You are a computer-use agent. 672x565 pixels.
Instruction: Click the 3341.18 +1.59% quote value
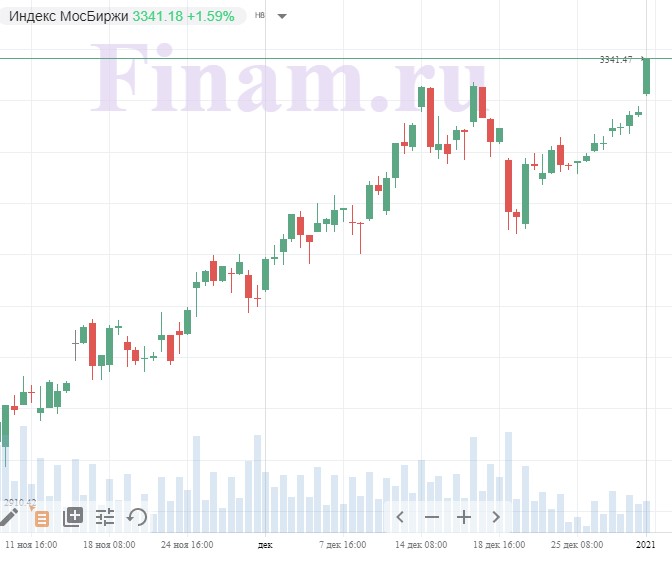183,16
